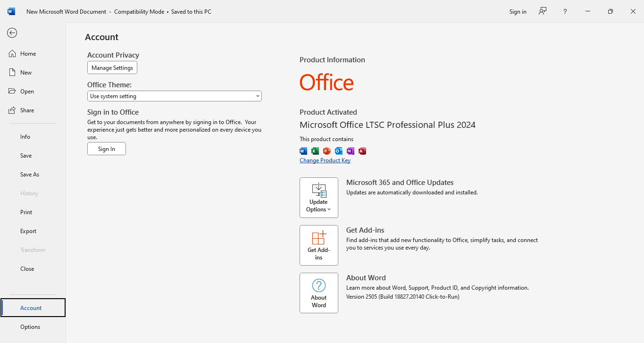Open the Update Options dropdown button

click(x=319, y=198)
